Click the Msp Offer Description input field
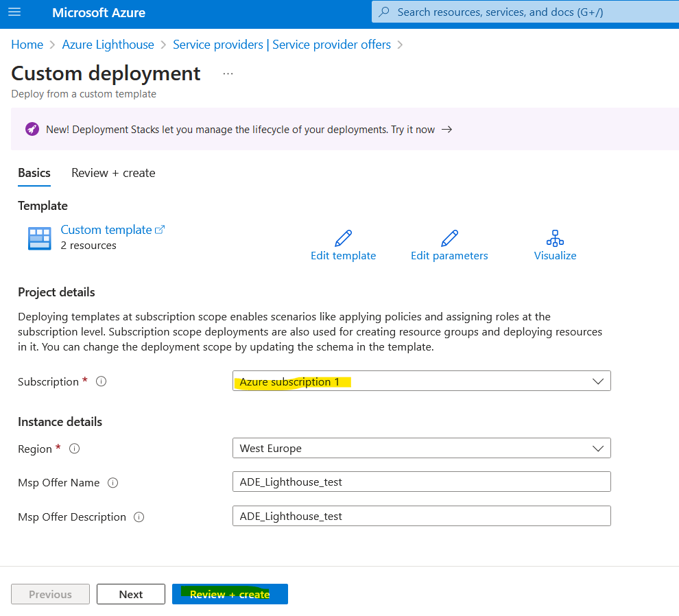This screenshot has width=679, height=616. pos(422,516)
